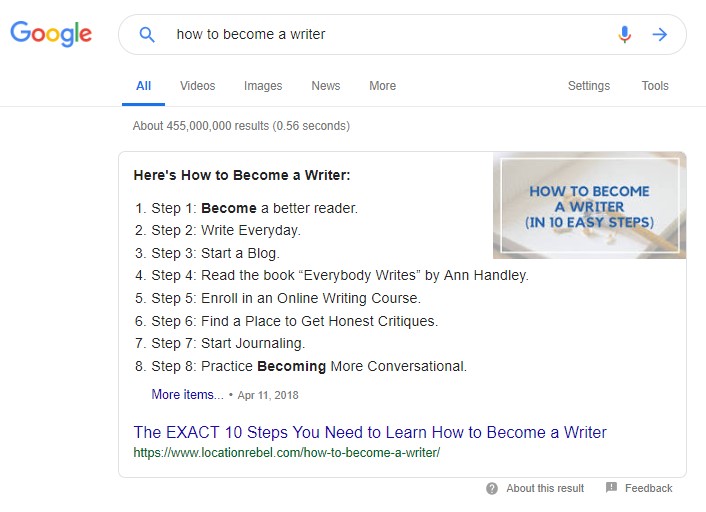Click the locationrebel.com green URL
The height and width of the screenshot is (512, 706).
(x=287, y=453)
